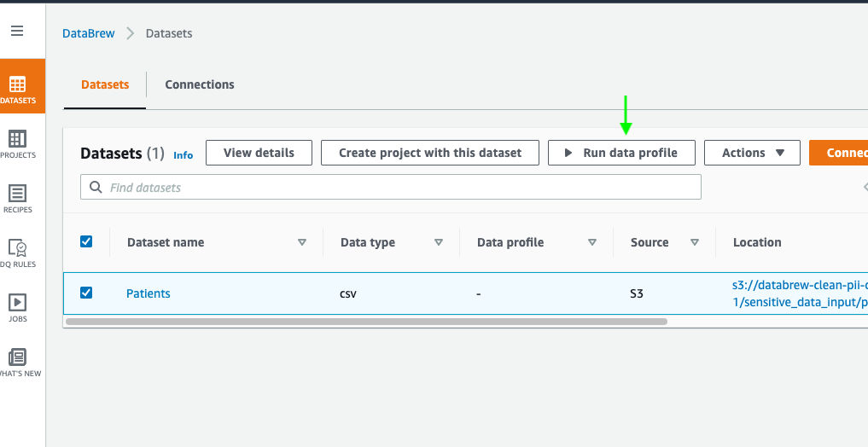Open Recipes from the sidebar
Screen dimensions: 868x447
pos(17,199)
